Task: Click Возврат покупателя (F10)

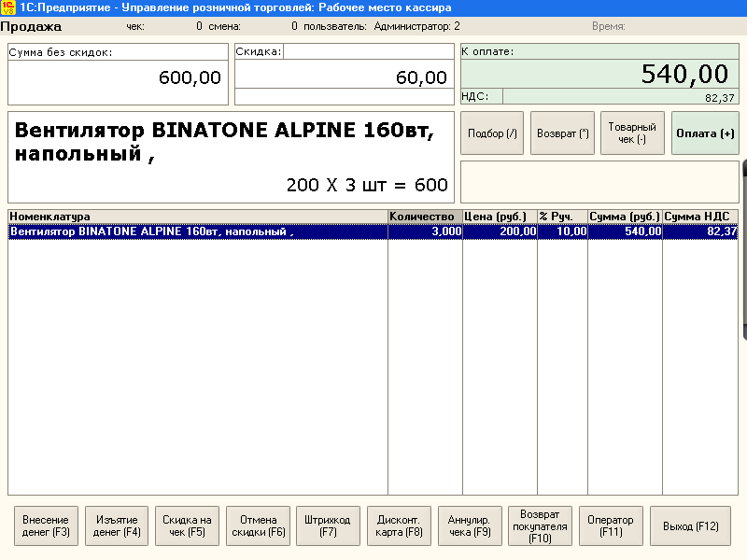Action: point(541,525)
